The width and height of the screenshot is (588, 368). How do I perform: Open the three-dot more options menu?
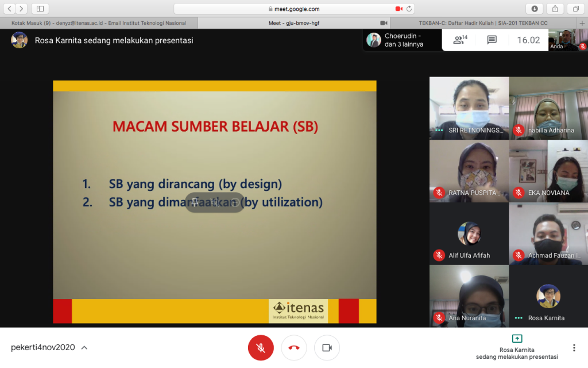[x=574, y=348]
